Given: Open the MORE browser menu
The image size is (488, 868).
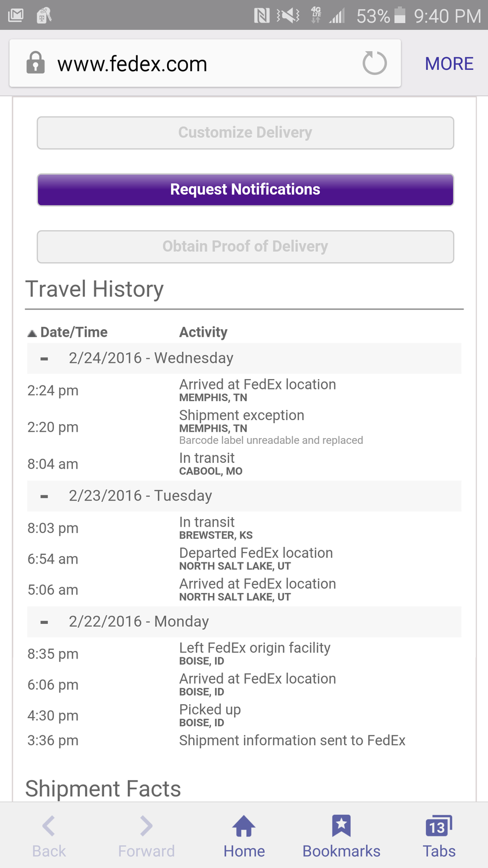Looking at the screenshot, I should [449, 64].
